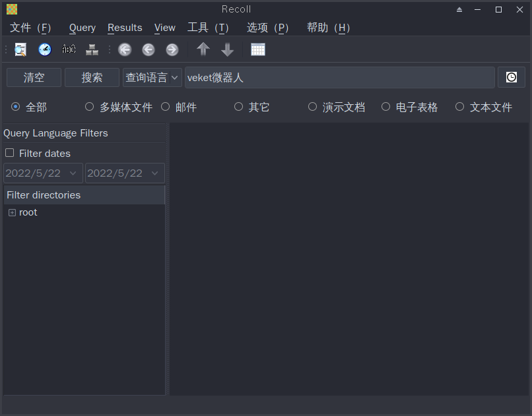The width and height of the screenshot is (532, 416).
Task: Click the 清空 clear button
Action: 34,78
